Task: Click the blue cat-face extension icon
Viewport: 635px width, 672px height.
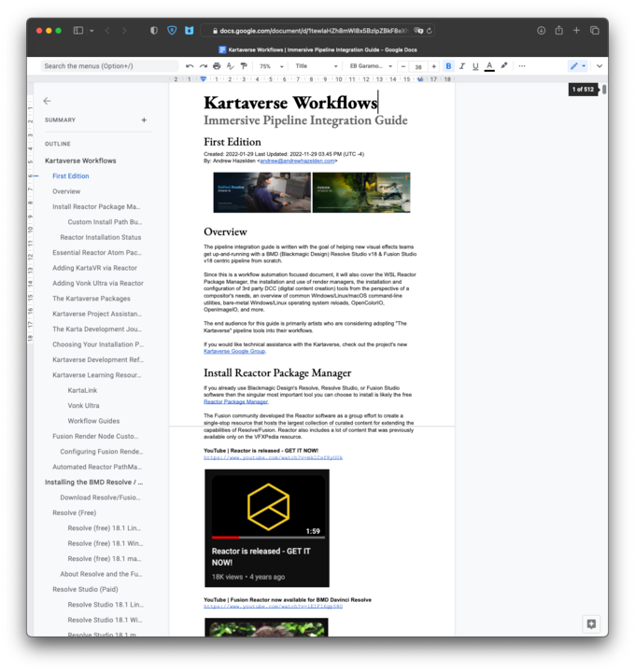Action: [x=189, y=31]
